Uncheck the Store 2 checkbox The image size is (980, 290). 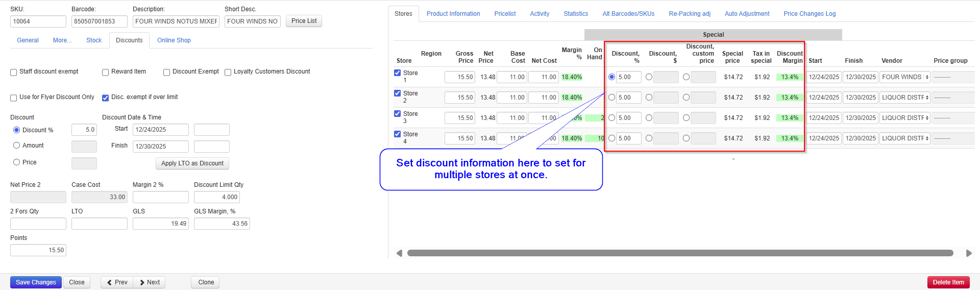[398, 93]
